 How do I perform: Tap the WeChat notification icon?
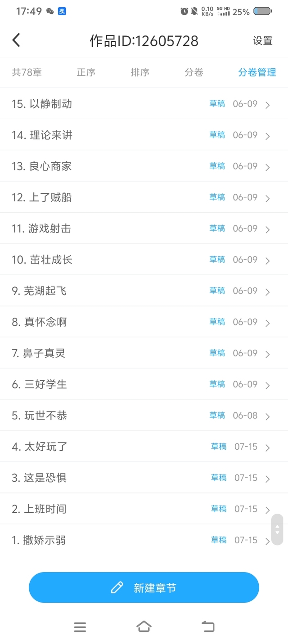pyautogui.click(x=50, y=12)
